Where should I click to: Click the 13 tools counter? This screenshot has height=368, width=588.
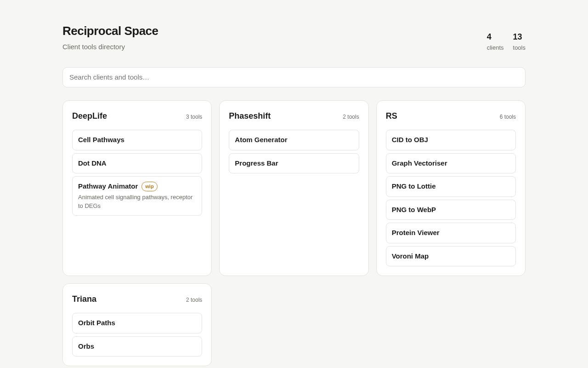pos(519,41)
